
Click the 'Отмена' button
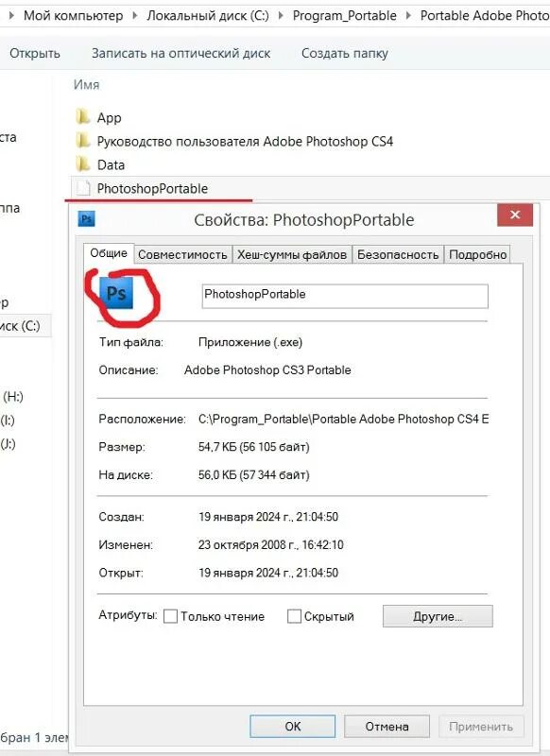pyautogui.click(x=387, y=726)
